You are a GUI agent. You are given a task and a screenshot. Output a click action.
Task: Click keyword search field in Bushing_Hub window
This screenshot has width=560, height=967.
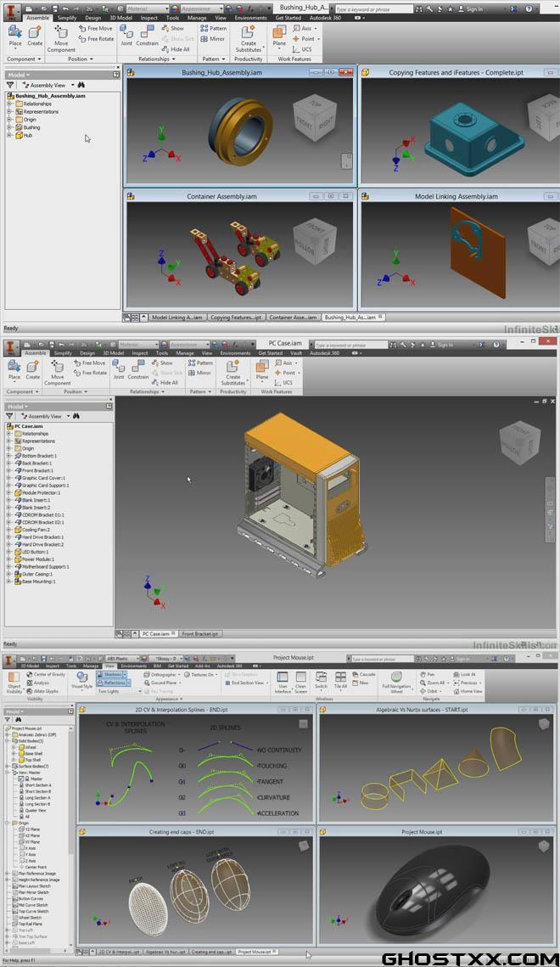point(373,9)
